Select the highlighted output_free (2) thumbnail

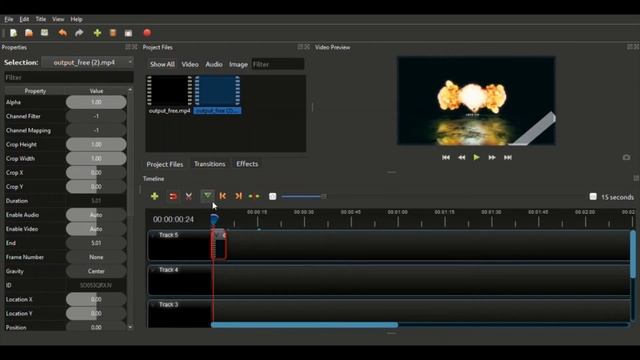(x=218, y=95)
